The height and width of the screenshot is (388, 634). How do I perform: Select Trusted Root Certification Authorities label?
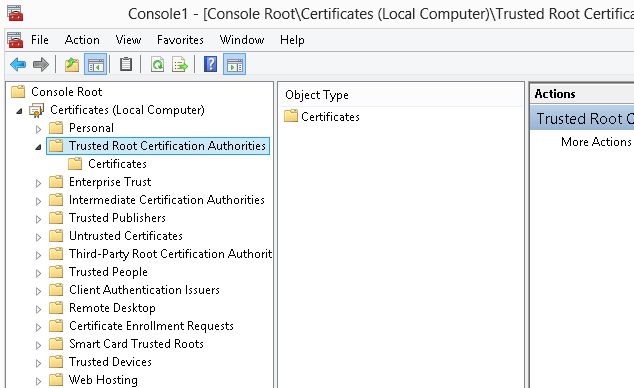point(167,146)
